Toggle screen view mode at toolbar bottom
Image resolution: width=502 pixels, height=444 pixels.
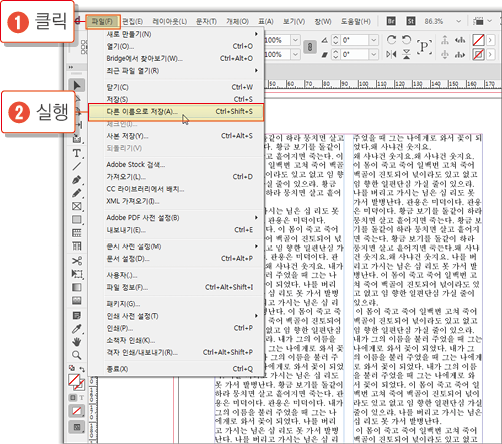coord(77,427)
